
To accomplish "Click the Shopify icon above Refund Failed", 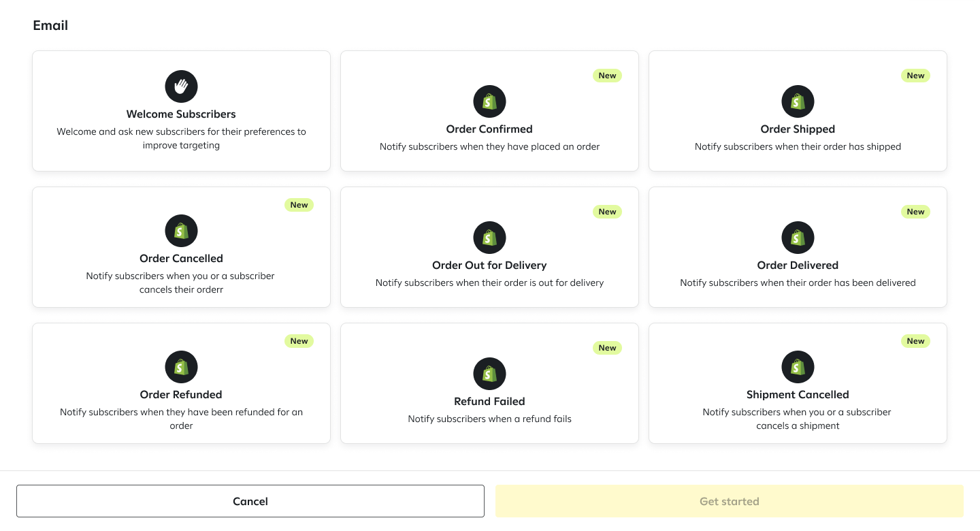I will click(x=489, y=374).
